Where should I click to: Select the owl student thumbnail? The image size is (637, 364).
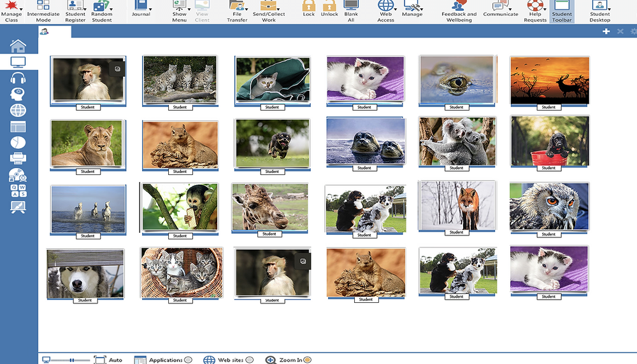pyautogui.click(x=549, y=207)
